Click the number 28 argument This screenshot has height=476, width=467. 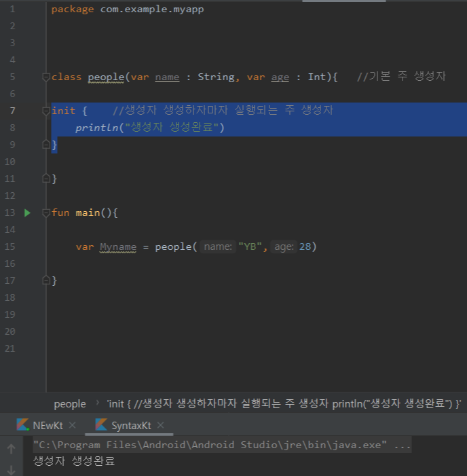pos(305,246)
